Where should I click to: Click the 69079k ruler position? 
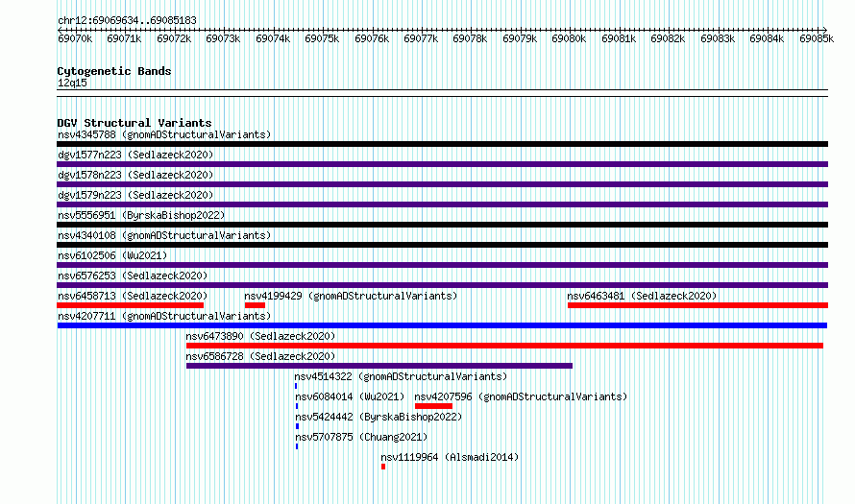(x=520, y=38)
